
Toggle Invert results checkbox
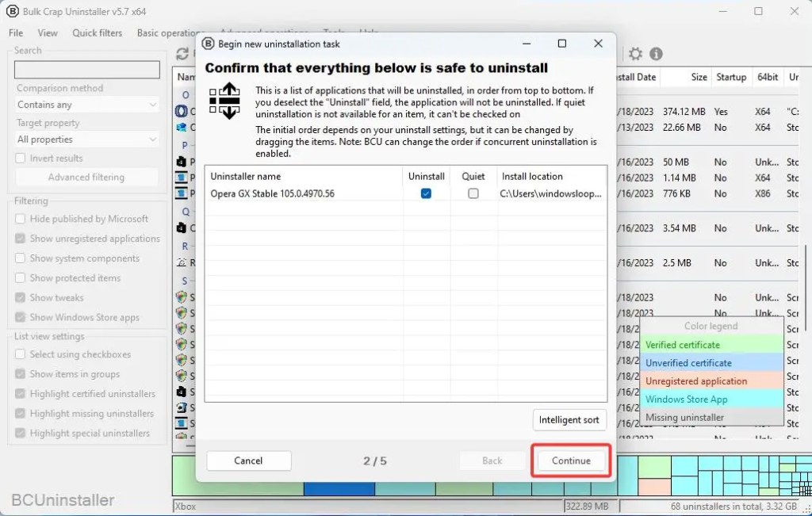coord(20,159)
